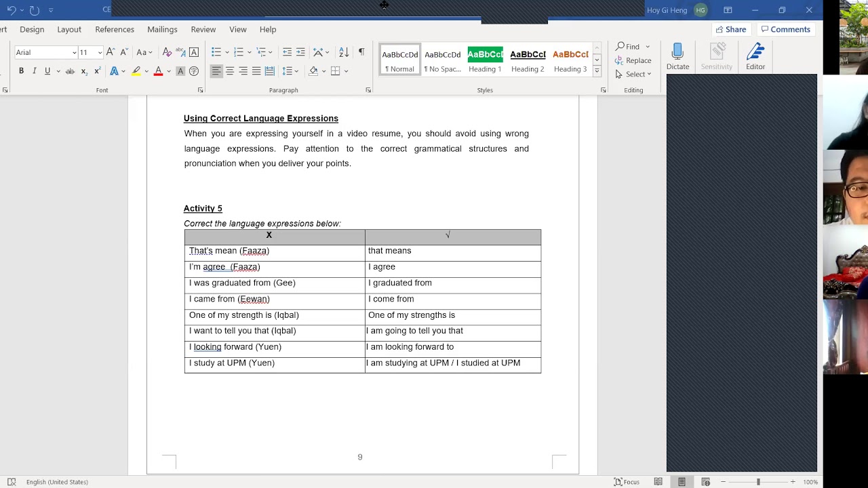The width and height of the screenshot is (868, 488).
Task: Open the View tab
Action: coord(238,29)
